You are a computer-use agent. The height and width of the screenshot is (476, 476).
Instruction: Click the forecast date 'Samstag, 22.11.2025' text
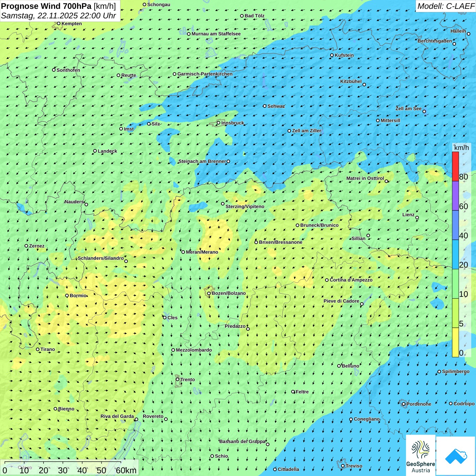click(x=39, y=16)
